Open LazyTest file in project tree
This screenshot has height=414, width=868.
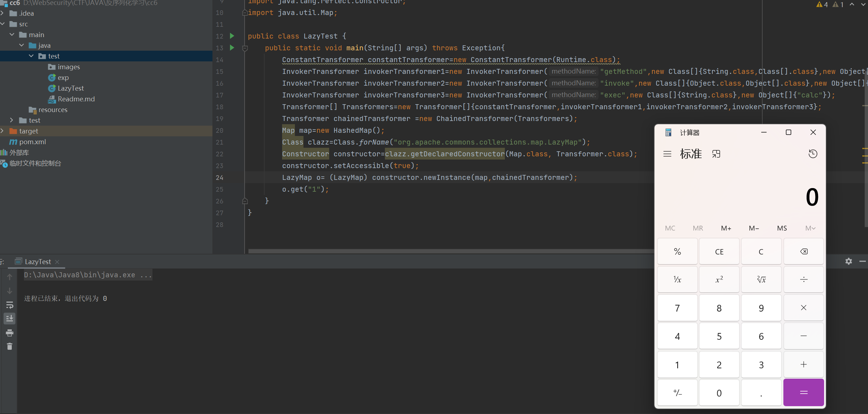click(x=70, y=88)
